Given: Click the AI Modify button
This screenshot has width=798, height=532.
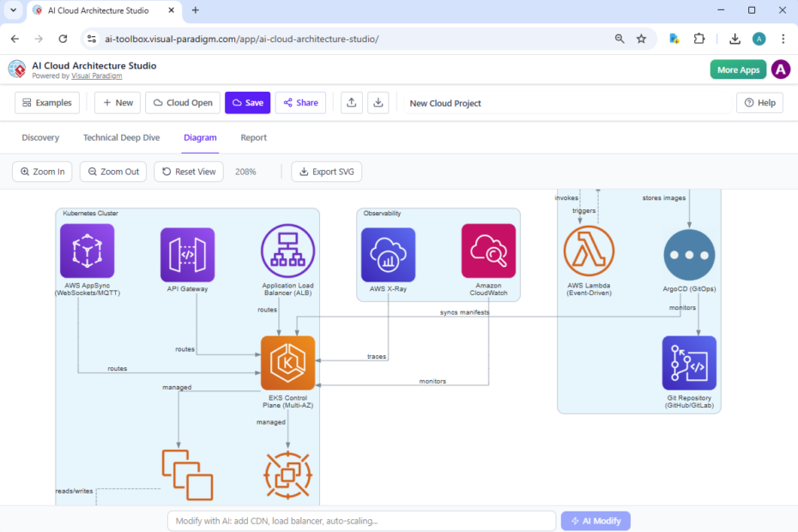Looking at the screenshot, I should [x=595, y=521].
